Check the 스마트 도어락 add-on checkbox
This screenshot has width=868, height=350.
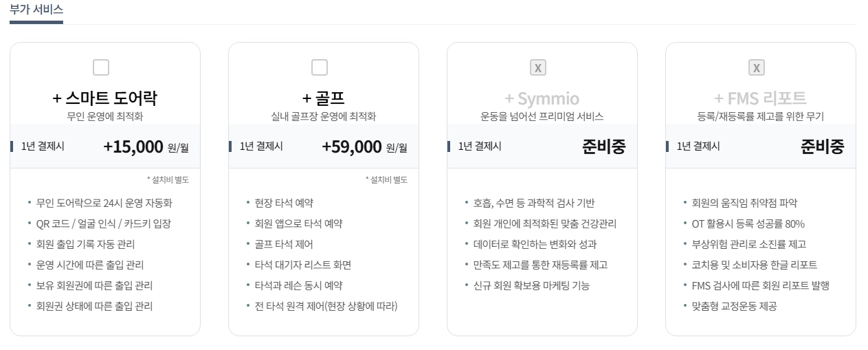(101, 67)
